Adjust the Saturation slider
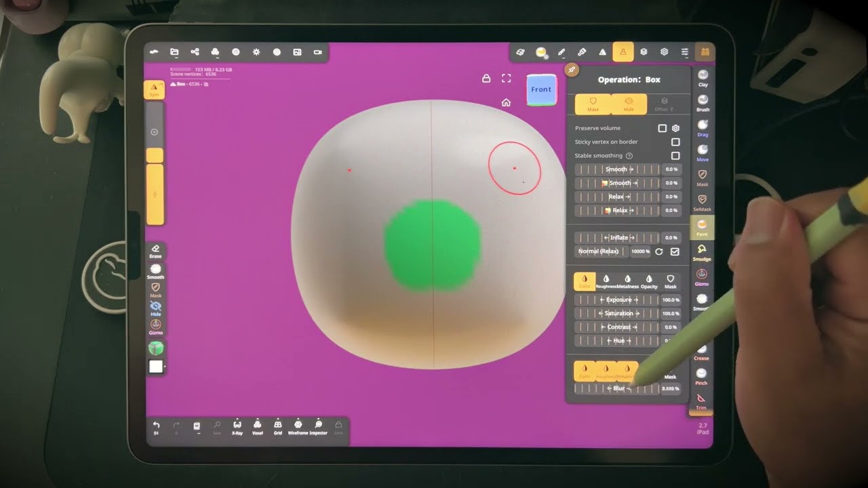Viewport: 868px width, 488px height. pos(617,313)
